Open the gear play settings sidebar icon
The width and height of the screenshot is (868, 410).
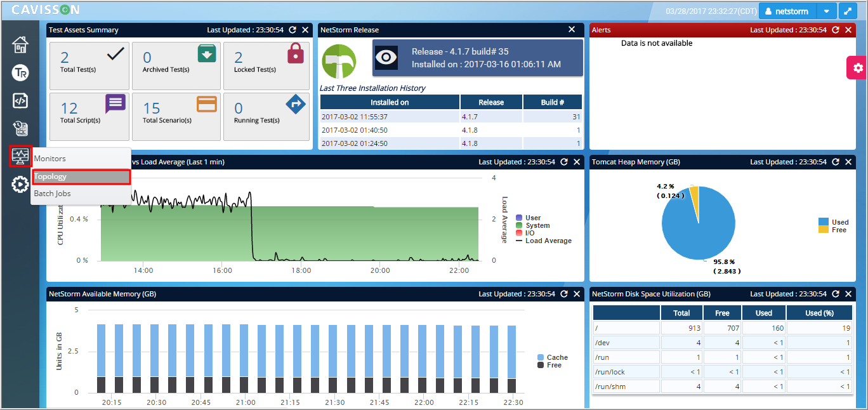pos(20,185)
